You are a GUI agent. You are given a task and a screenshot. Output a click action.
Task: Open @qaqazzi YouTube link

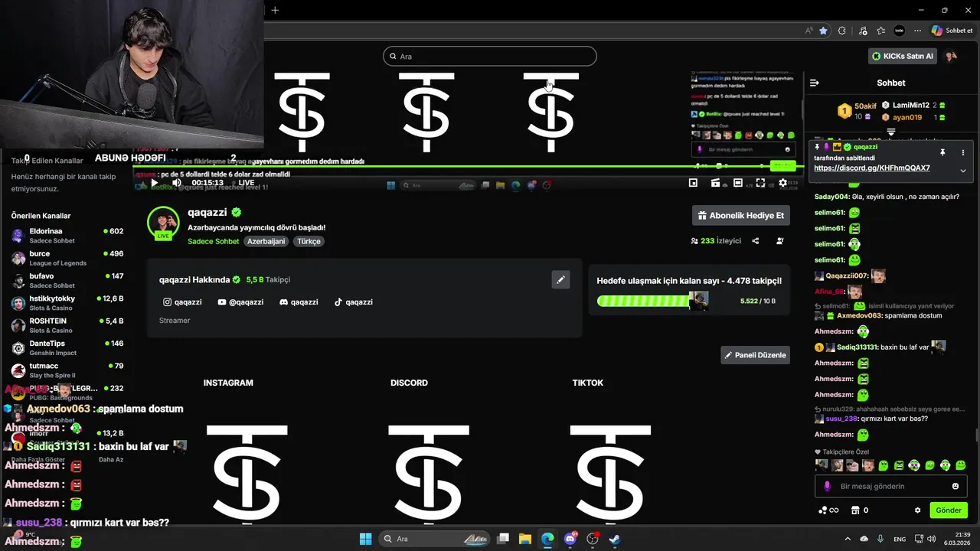point(240,302)
